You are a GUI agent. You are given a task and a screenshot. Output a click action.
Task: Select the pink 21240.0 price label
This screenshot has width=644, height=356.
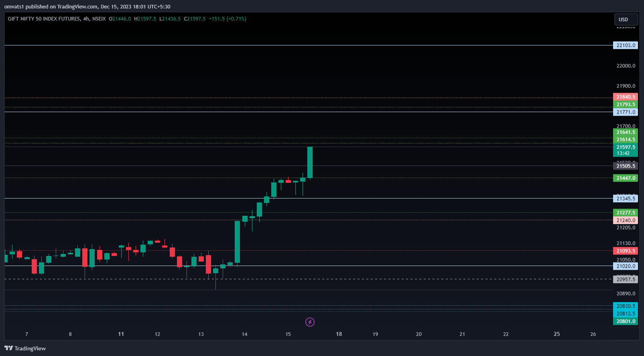coord(626,220)
